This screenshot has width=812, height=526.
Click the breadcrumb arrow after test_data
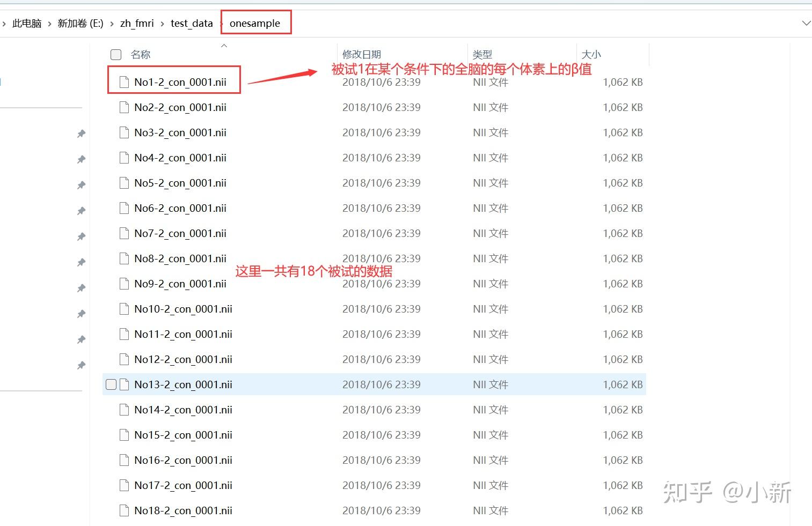221,23
